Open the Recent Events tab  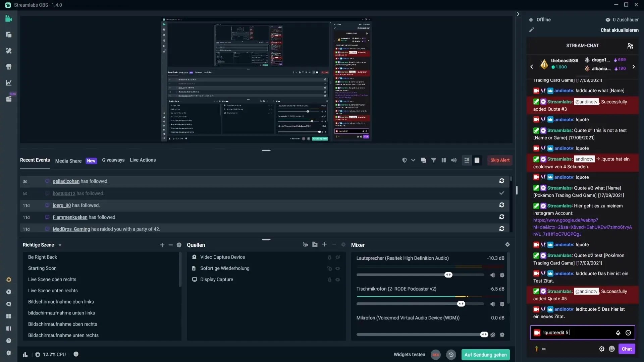[x=35, y=160]
